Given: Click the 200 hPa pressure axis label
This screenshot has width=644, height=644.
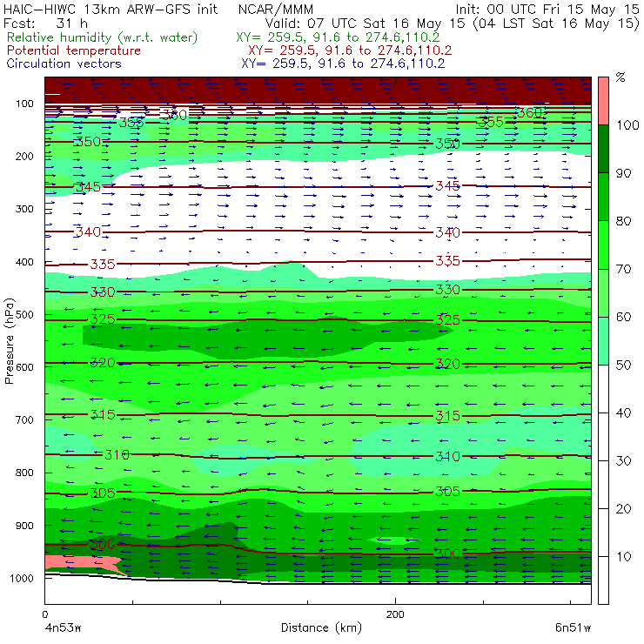Looking at the screenshot, I should pos(24,156).
